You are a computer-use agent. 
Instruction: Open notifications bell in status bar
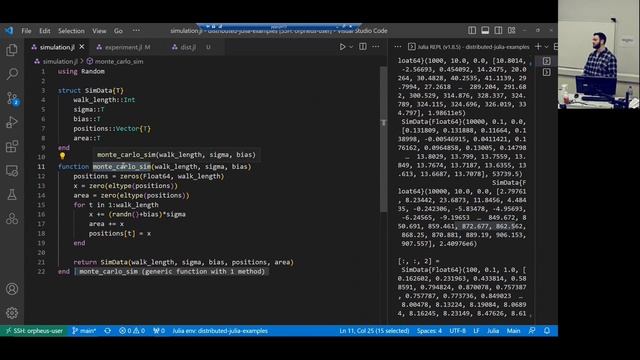coord(547,331)
